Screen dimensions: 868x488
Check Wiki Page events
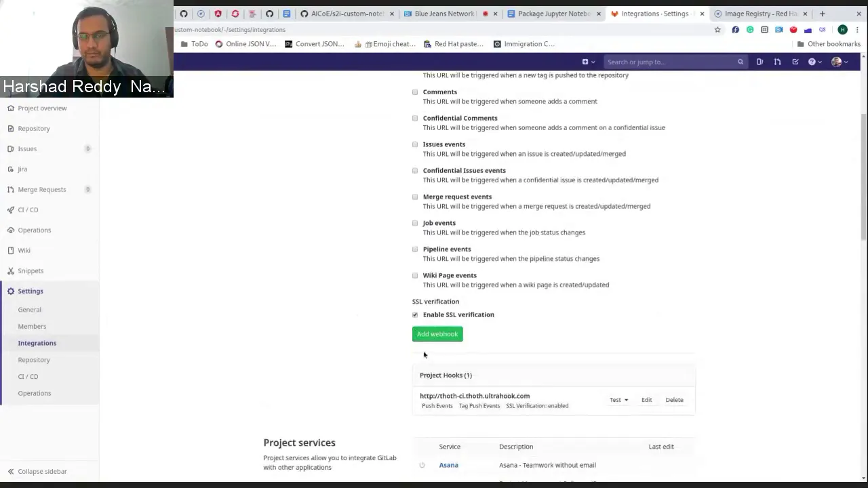[x=415, y=275]
